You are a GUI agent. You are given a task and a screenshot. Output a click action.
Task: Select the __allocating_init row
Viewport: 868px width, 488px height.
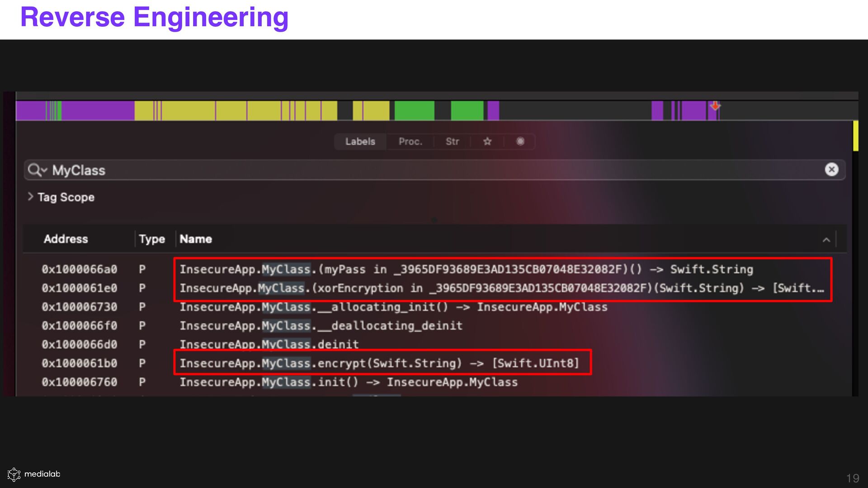click(x=393, y=307)
